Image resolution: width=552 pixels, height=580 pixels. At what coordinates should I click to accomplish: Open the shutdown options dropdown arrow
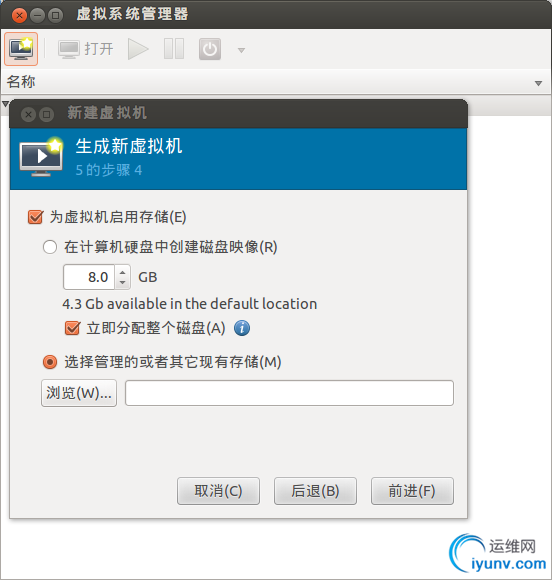[x=241, y=50]
